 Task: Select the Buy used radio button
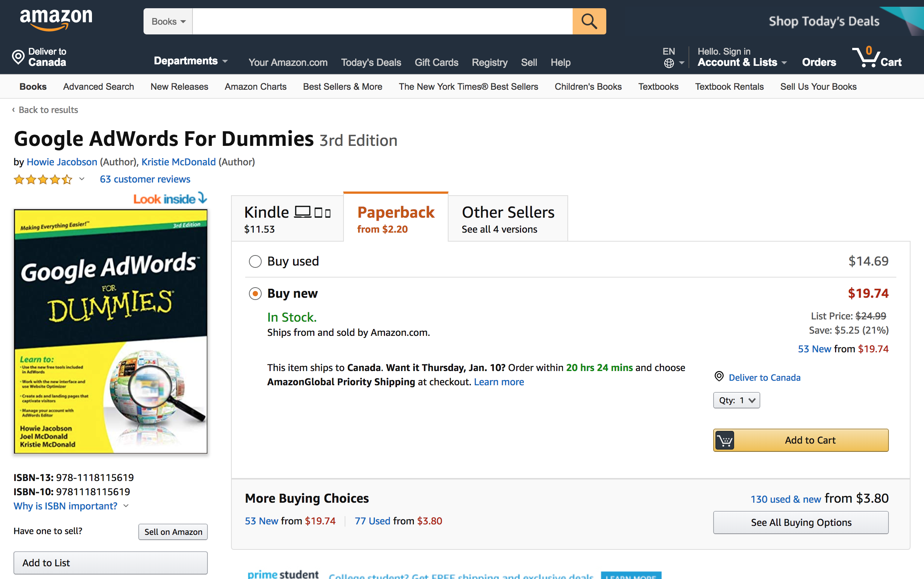pos(255,261)
